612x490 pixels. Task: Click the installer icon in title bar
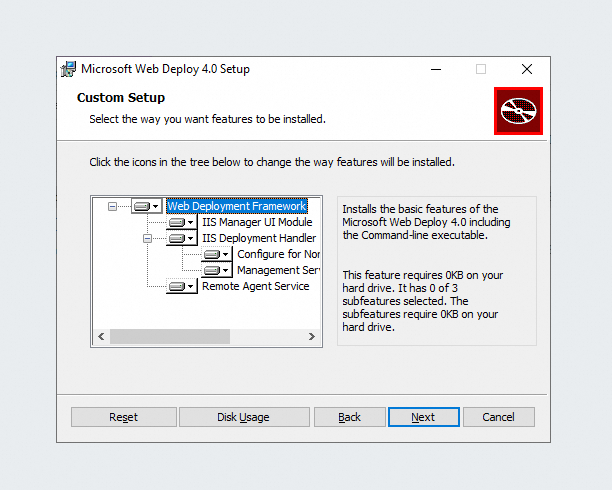click(69, 69)
